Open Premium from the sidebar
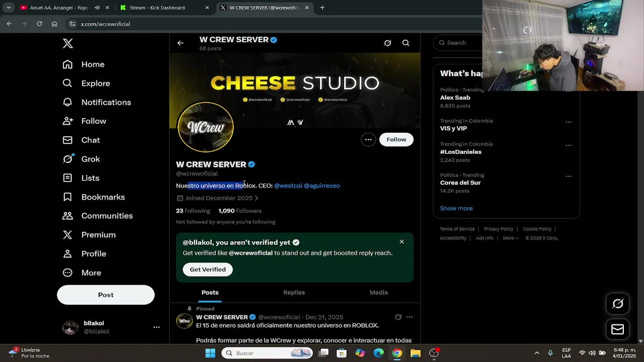 point(89,235)
